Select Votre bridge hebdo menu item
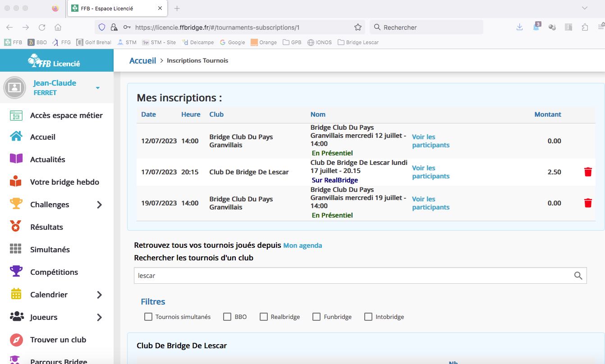Image resolution: width=605 pixels, height=364 pixels. [x=64, y=182]
